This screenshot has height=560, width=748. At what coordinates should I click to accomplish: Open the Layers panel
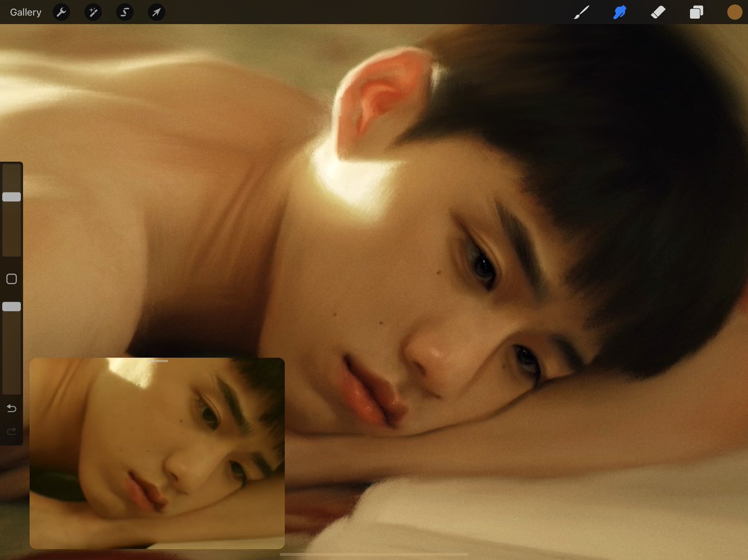696,12
